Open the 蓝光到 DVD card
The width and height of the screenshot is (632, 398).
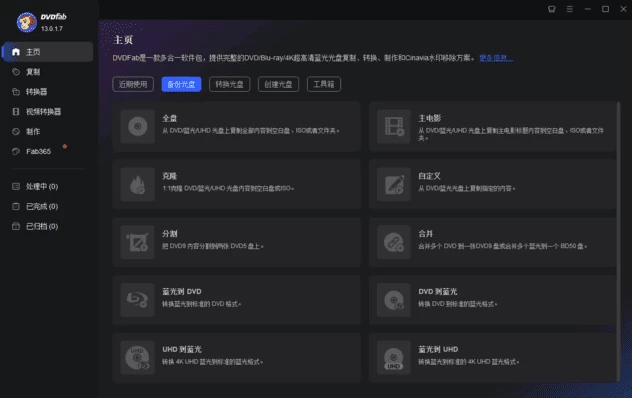click(x=237, y=300)
